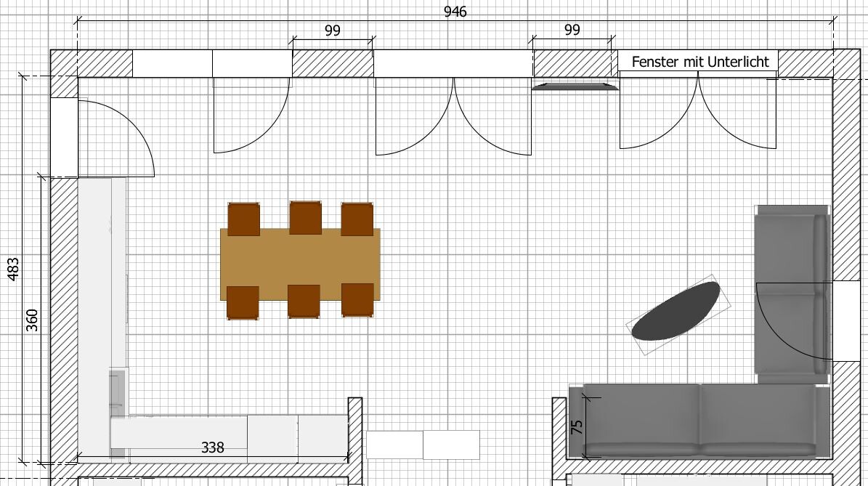Screen dimensions: 868x486
Task: Click the flat dark object on top wall
Action: point(575,86)
